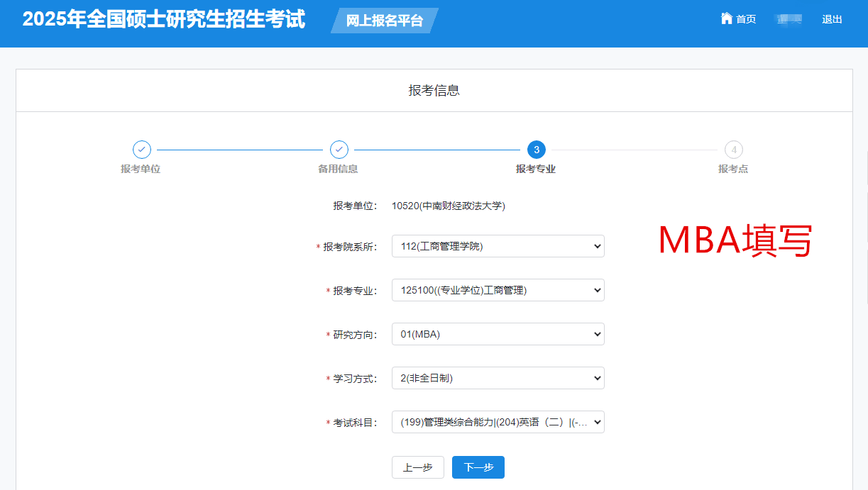Open the 研究方向 dropdown showing 01(MBA)
This screenshot has height=490, width=868.
click(x=498, y=334)
